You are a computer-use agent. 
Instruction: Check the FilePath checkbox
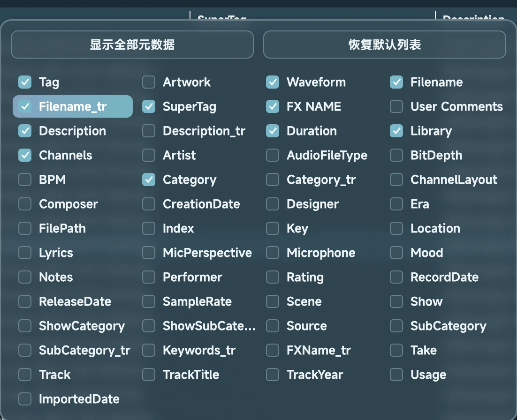pos(25,228)
